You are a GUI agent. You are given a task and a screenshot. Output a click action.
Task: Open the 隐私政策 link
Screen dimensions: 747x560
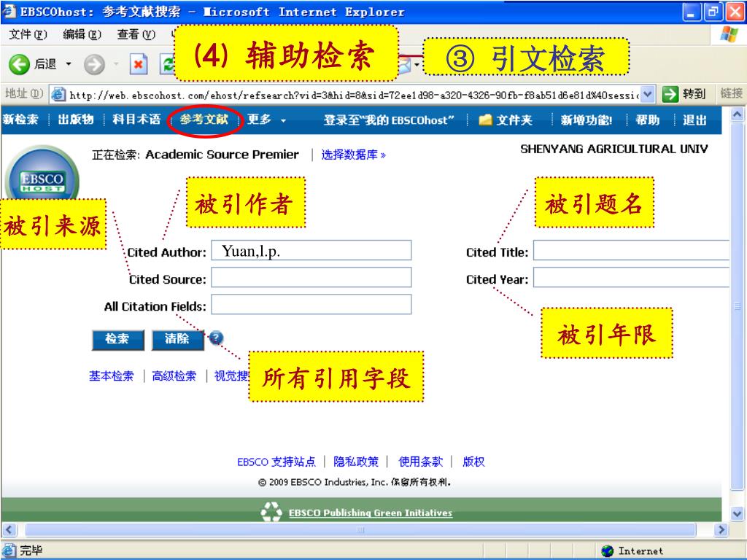point(356,462)
